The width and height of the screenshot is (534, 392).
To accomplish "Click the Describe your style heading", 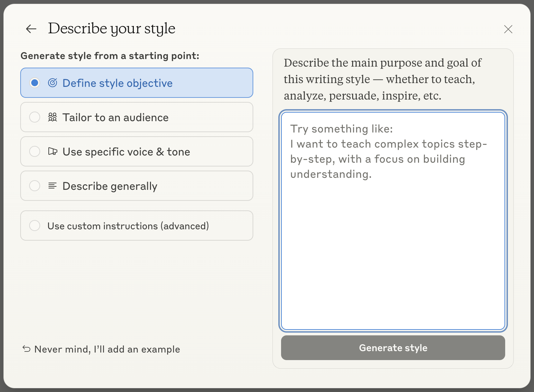I will pyautogui.click(x=112, y=29).
